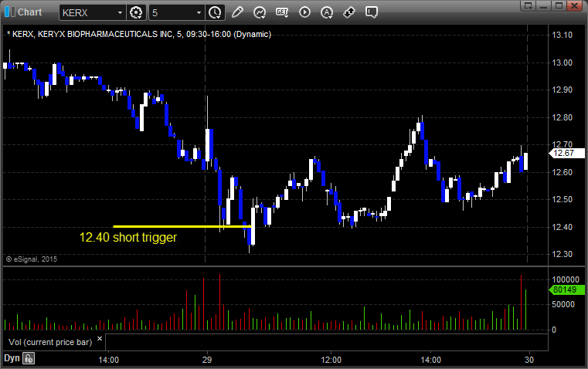The height and width of the screenshot is (369, 588).
Task: Select the pencil drawing tool
Action: [x=237, y=12]
